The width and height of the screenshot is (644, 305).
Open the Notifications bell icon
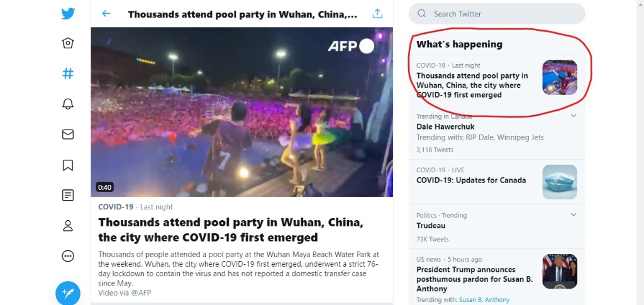point(68,104)
